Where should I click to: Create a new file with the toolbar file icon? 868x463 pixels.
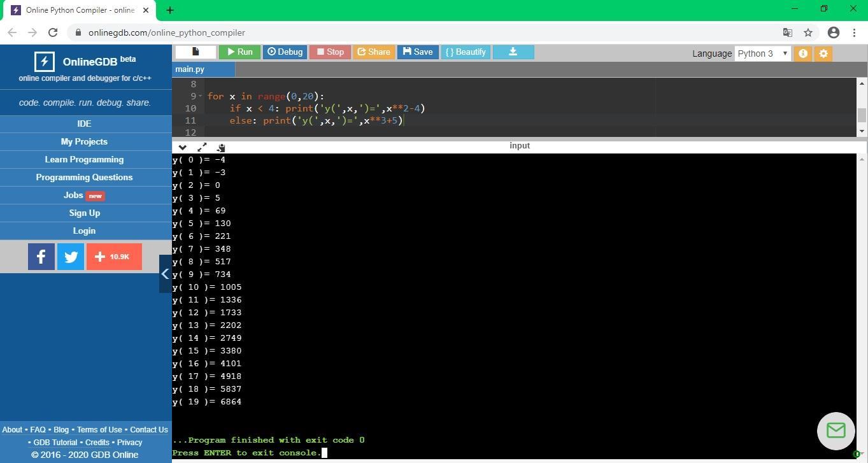196,52
